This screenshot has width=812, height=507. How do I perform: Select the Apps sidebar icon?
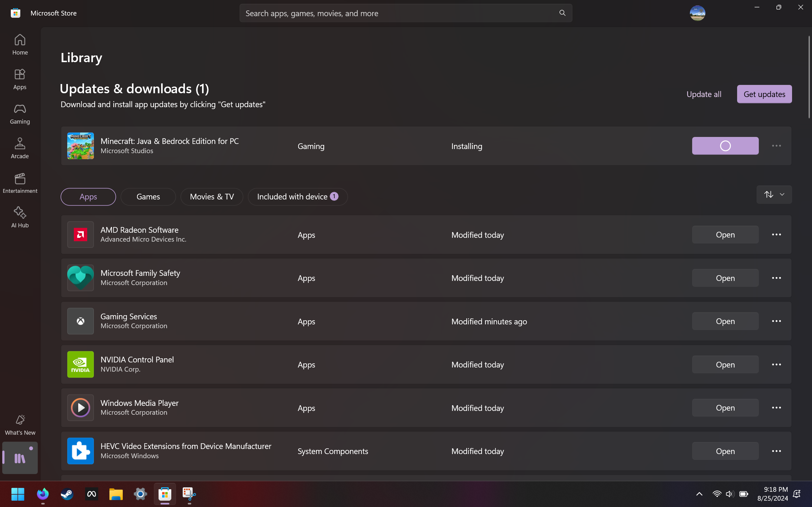click(19, 79)
